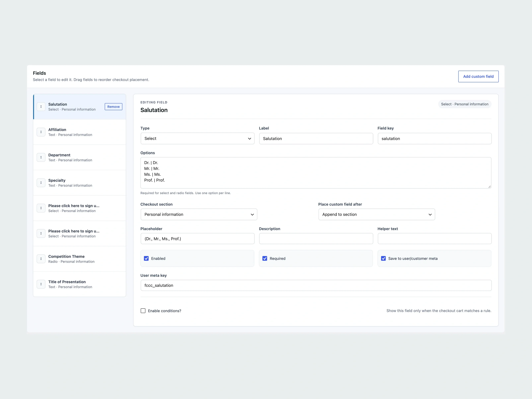Click inside the Options textarea

click(316, 173)
